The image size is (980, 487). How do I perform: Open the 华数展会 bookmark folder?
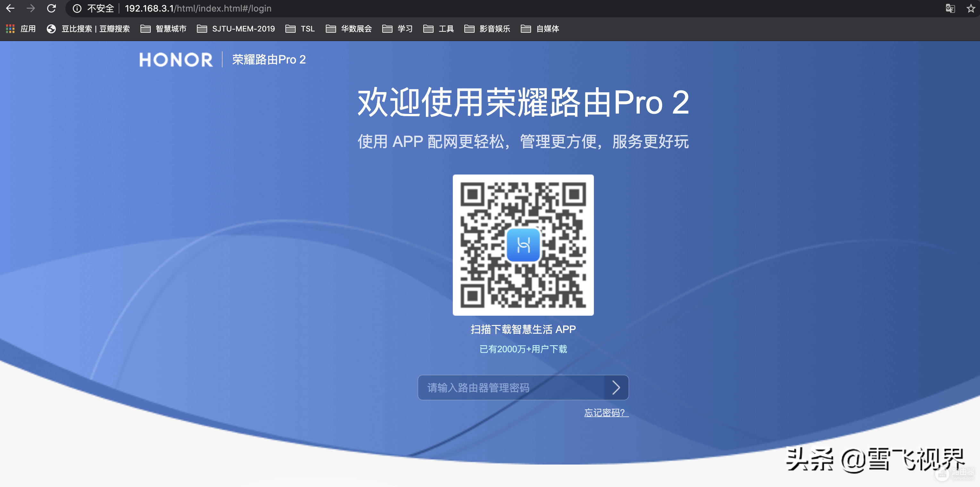pyautogui.click(x=349, y=29)
